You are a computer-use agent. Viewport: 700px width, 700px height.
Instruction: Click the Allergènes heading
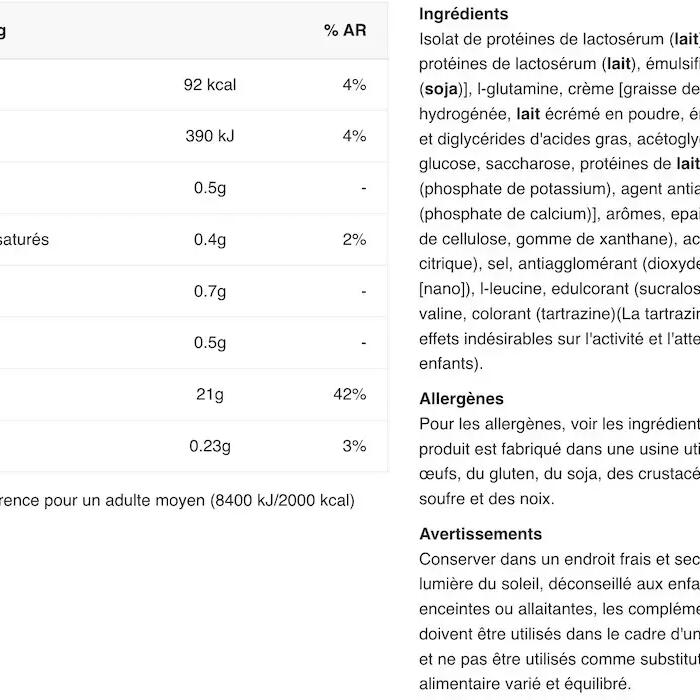point(461,398)
